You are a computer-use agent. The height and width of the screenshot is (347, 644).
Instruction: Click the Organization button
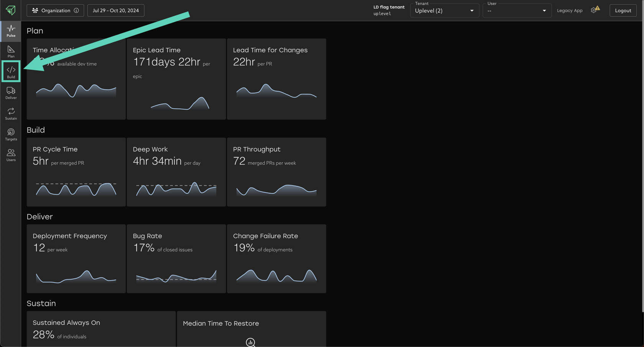pos(52,10)
